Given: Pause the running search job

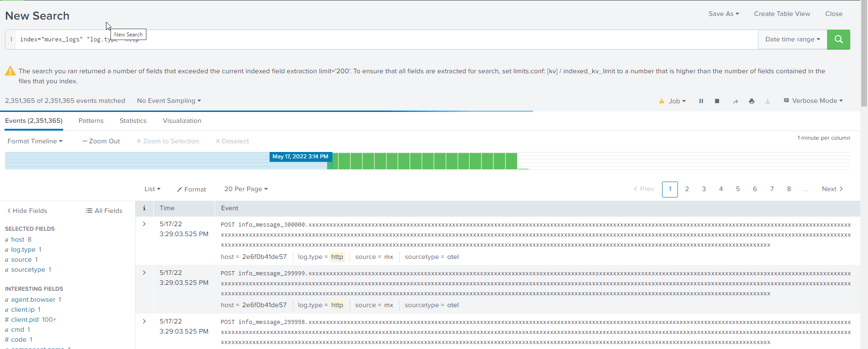Looking at the screenshot, I should (x=701, y=101).
